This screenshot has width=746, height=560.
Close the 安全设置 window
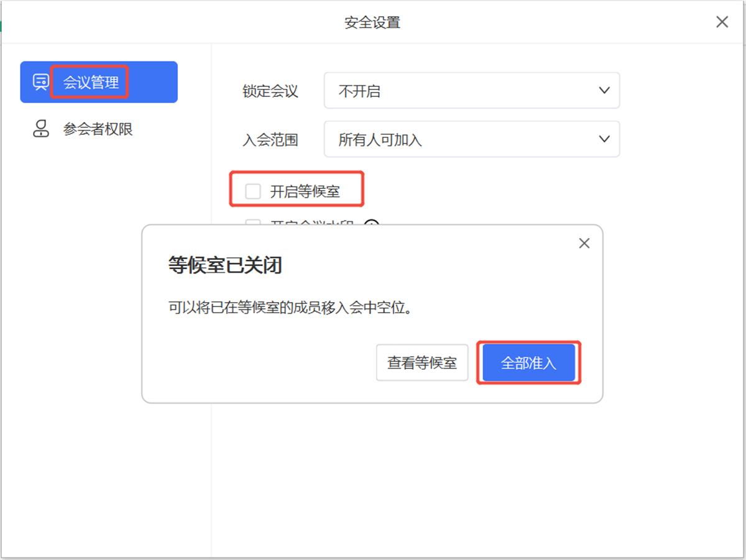722,22
